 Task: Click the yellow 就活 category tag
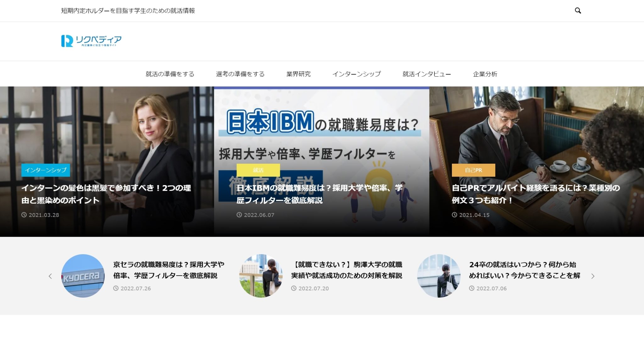pos(258,170)
